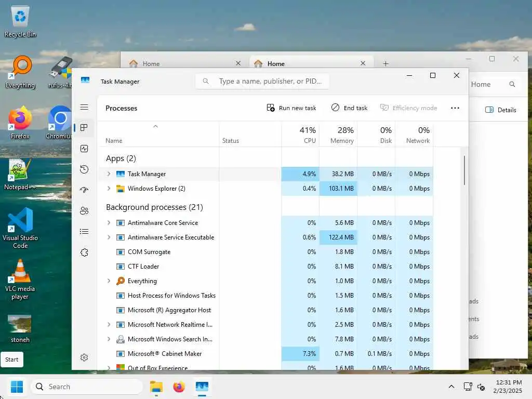Screen dimensions: 532x399
Task: Open Task Manager settings gear
Action: [x=84, y=357]
